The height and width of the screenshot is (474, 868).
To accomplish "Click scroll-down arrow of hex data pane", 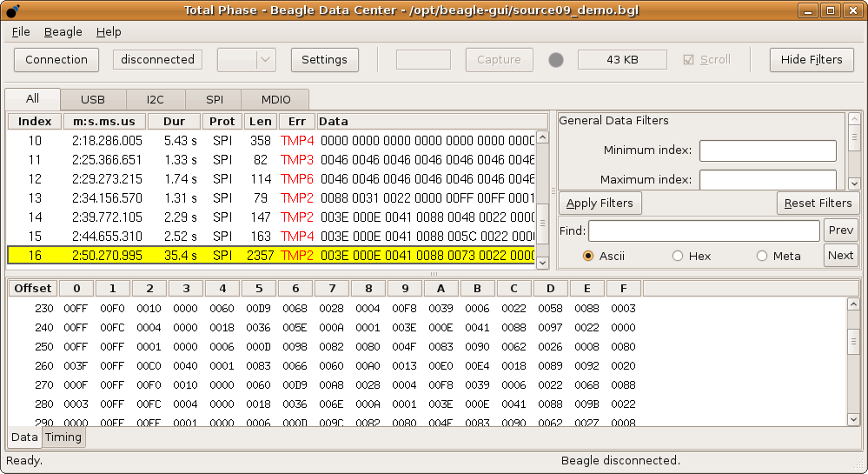I will pos(853,419).
